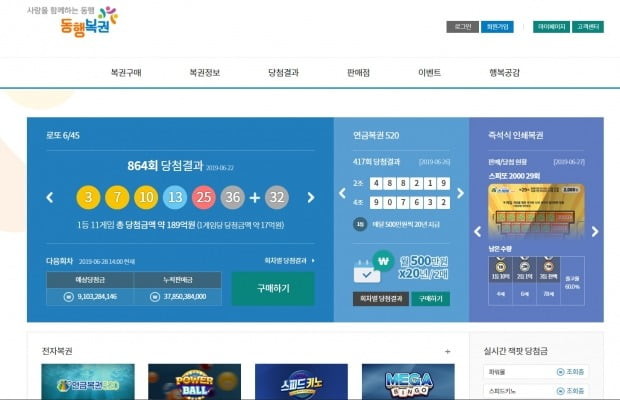Open the 판매점 menu
Screen dimensions: 620x400
point(358,73)
